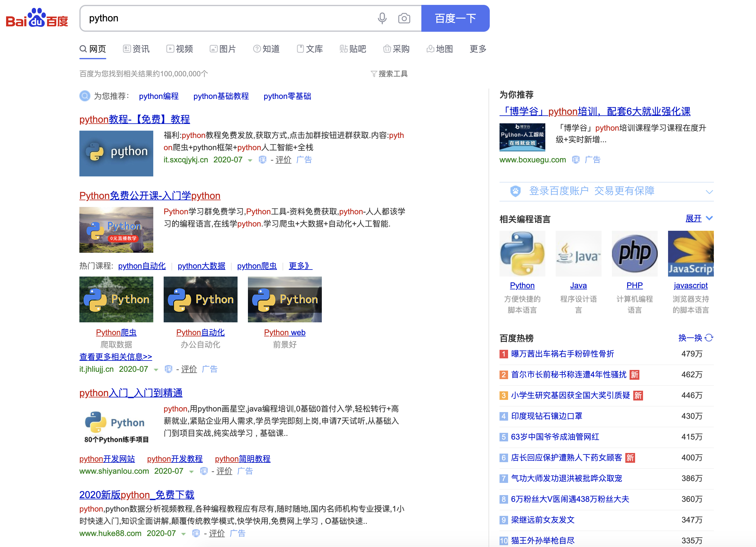This screenshot has height=547, width=756.
Task: Select the 网页 tab
Action: tap(93, 49)
